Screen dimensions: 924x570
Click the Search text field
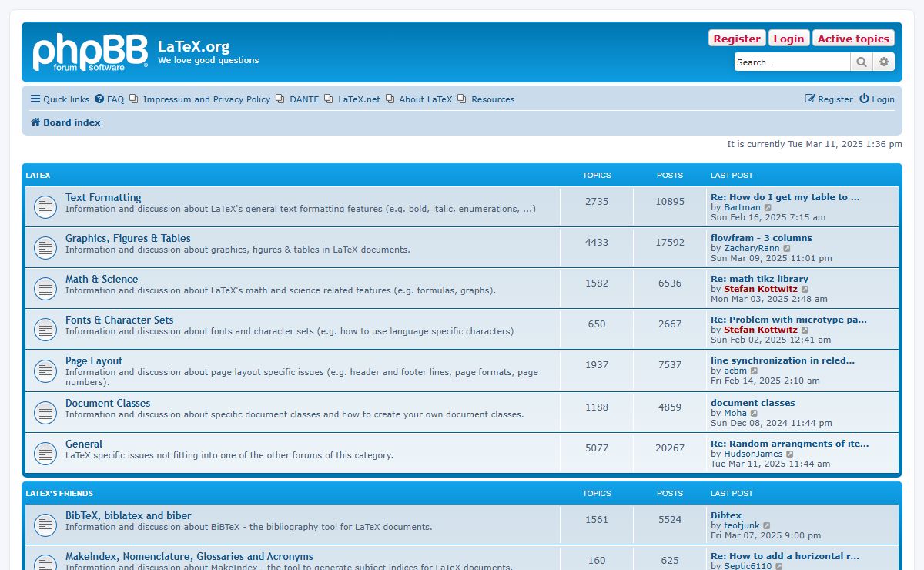pos(792,62)
